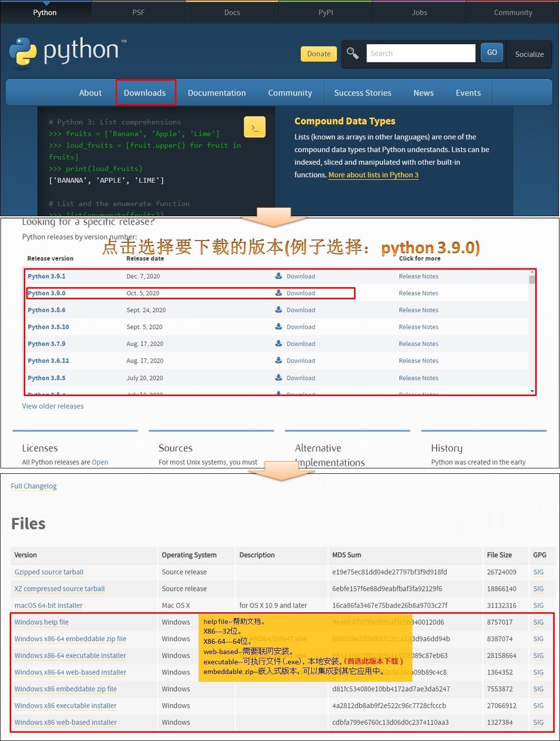Open SIG link for macOS 64-bit installer
This screenshot has height=741, width=560.
[x=538, y=605]
